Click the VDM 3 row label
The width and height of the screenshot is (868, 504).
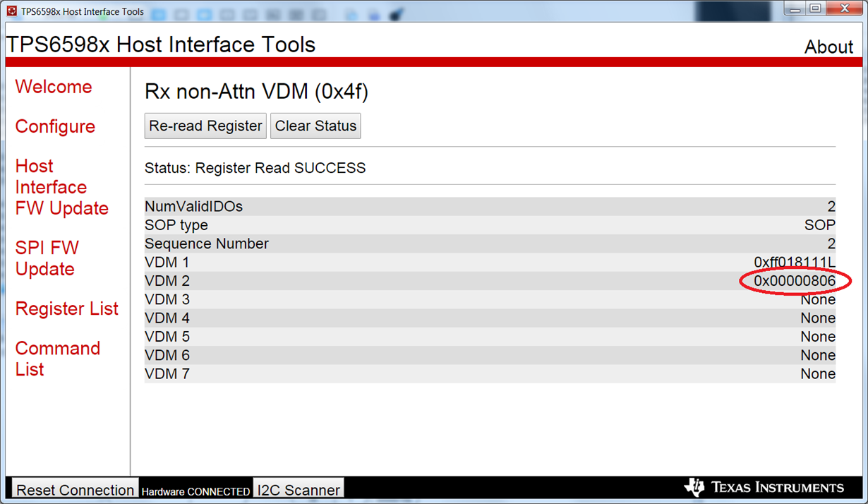167,299
